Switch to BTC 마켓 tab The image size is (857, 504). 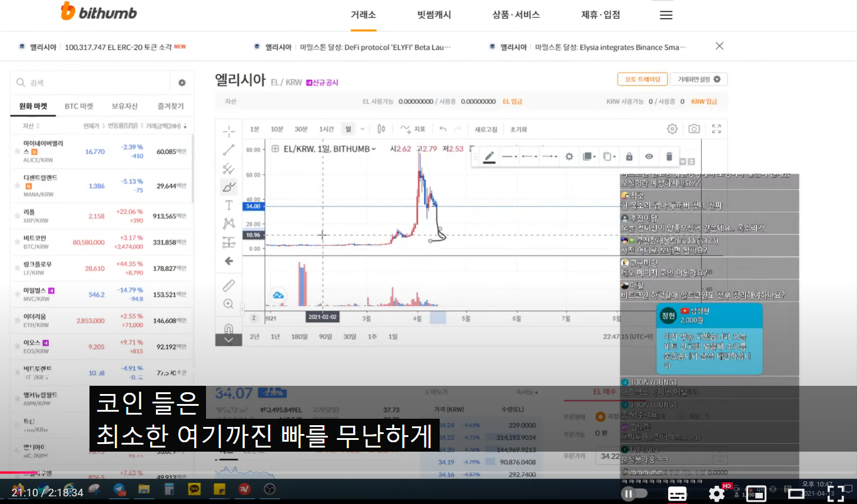[79, 106]
